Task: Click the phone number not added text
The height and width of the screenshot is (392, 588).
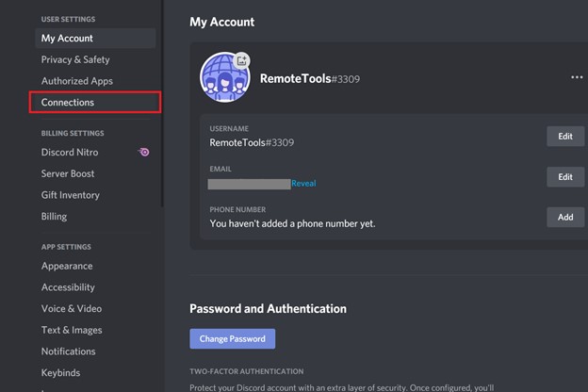Action: tap(292, 223)
